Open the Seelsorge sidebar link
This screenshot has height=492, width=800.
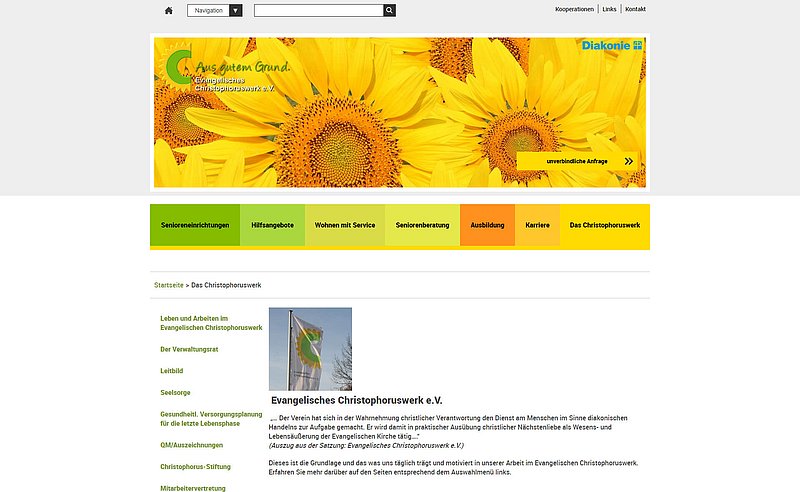[175, 392]
